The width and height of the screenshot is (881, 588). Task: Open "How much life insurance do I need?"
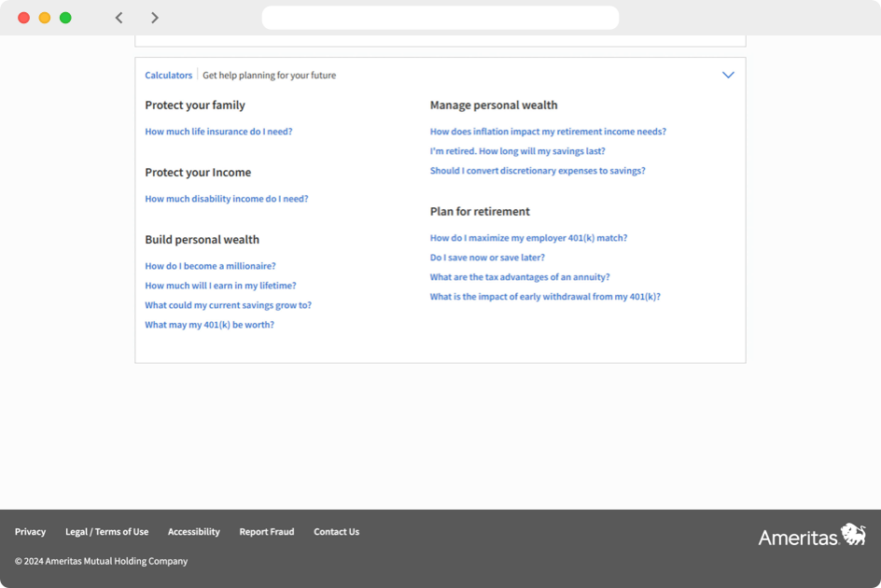[x=218, y=131]
